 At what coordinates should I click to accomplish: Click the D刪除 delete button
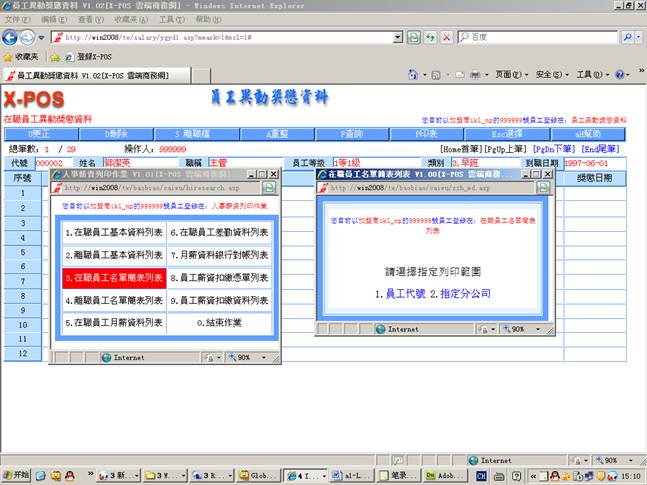(x=117, y=133)
